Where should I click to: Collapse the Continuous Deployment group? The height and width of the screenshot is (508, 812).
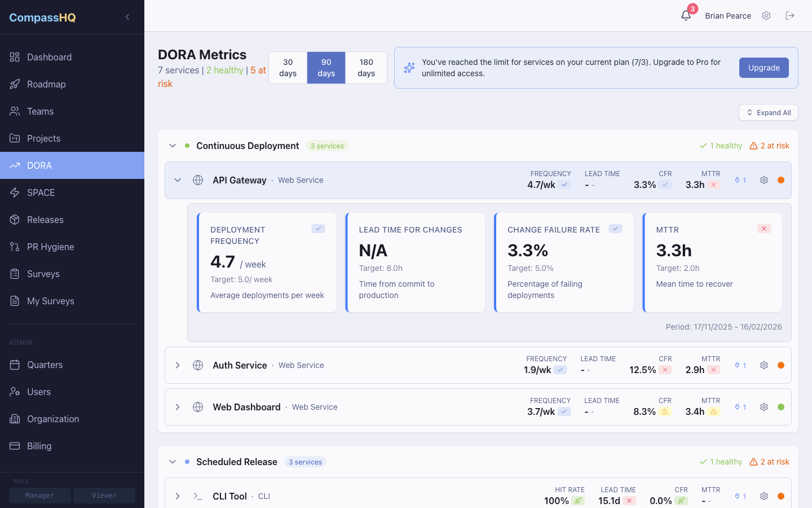tap(173, 146)
